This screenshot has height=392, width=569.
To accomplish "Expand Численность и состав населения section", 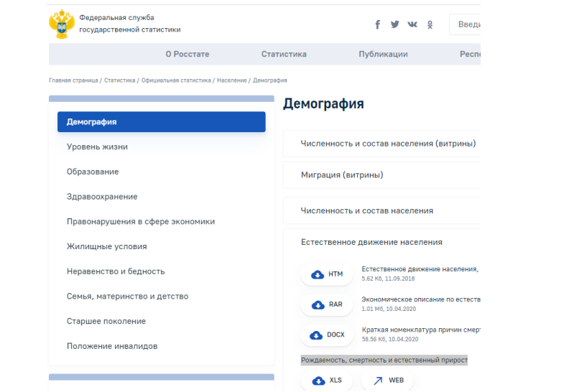I will pos(381,210).
